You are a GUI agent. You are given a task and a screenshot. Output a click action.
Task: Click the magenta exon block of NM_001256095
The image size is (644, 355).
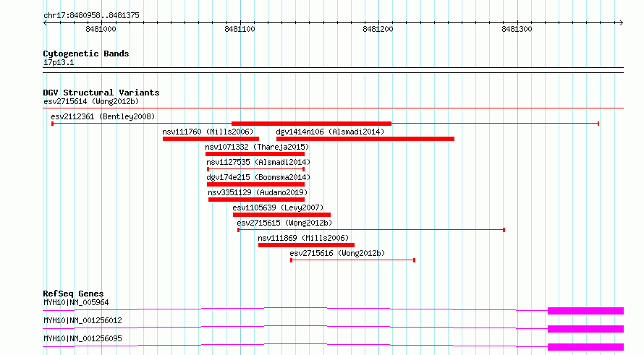coord(585,347)
